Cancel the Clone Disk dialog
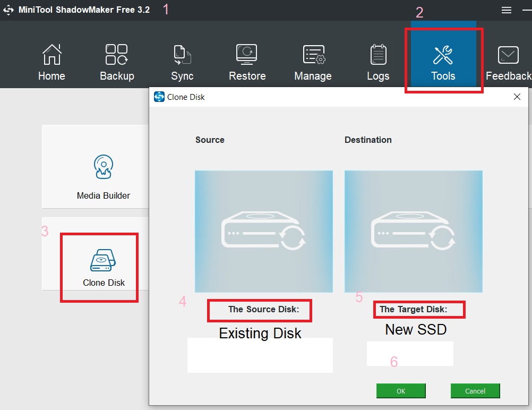This screenshot has height=410, width=532. tap(475, 391)
